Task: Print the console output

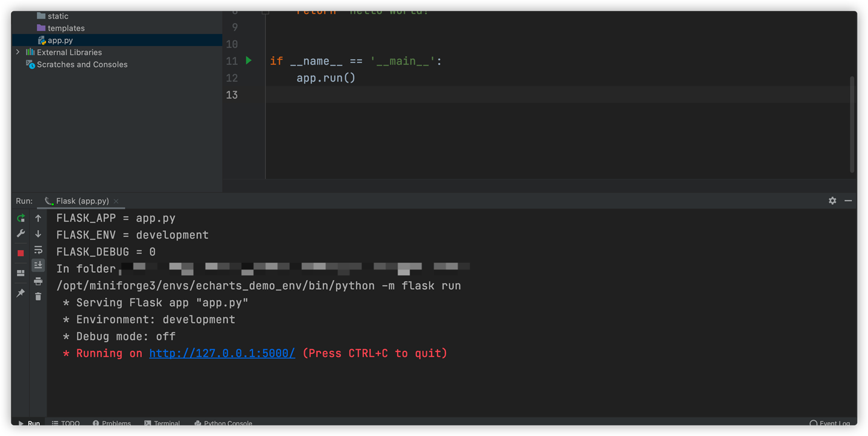Action: tap(38, 281)
